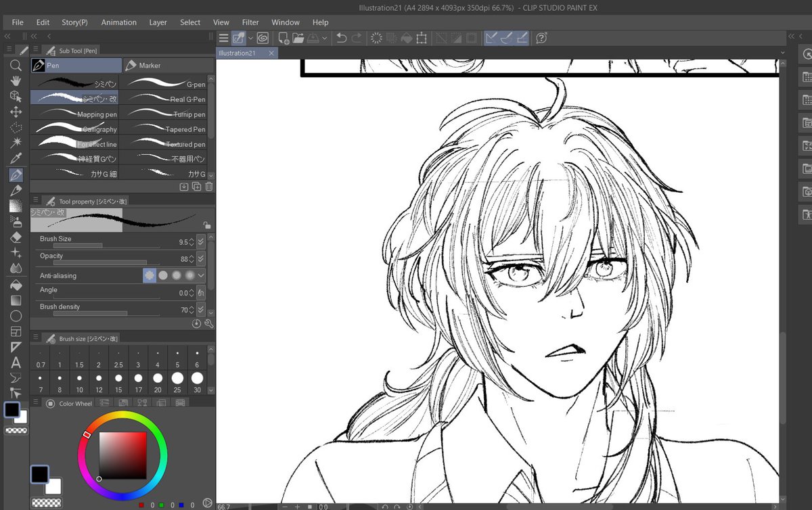This screenshot has width=812, height=510.
Task: Choose the Mapping pen sub tool
Action: click(x=74, y=114)
